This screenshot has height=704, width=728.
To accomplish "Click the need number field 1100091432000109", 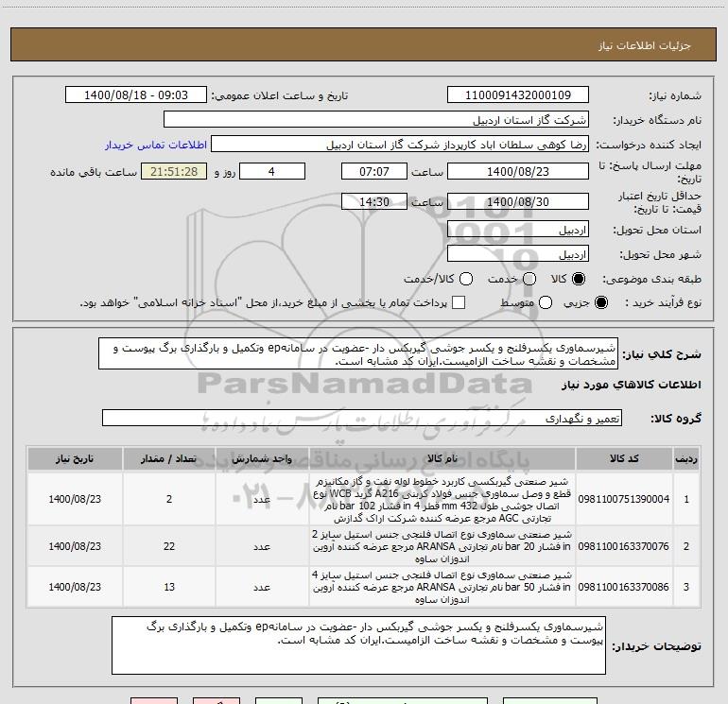I will coord(518,94).
